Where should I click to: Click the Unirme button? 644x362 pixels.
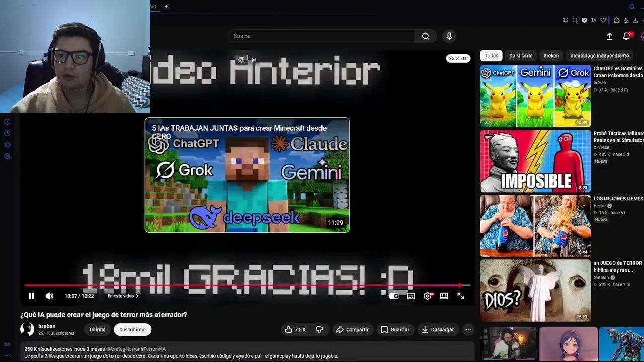(97, 330)
